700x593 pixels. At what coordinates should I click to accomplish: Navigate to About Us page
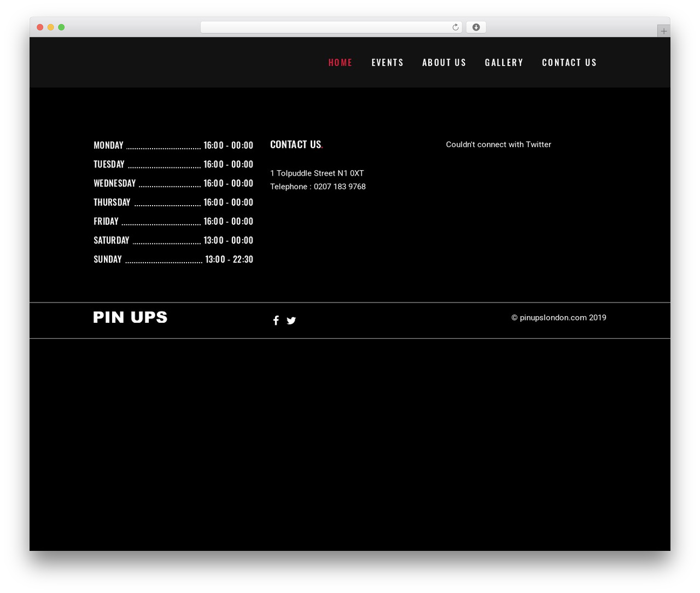pos(444,62)
